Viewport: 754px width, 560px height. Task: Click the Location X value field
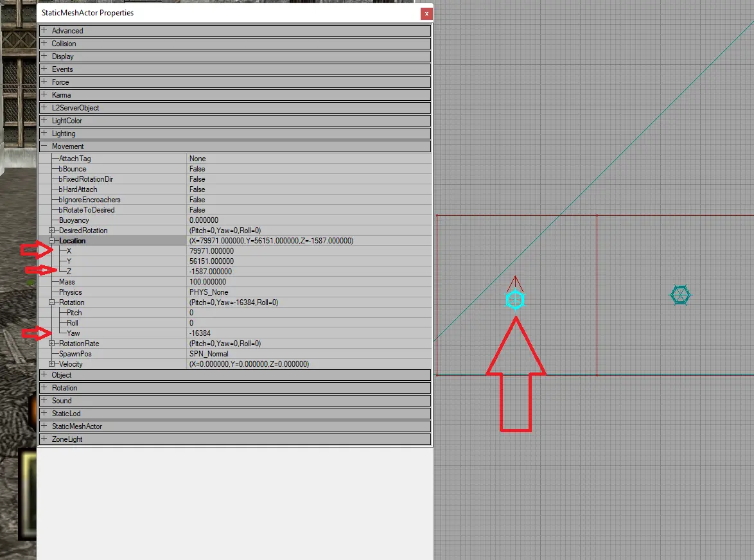point(309,251)
